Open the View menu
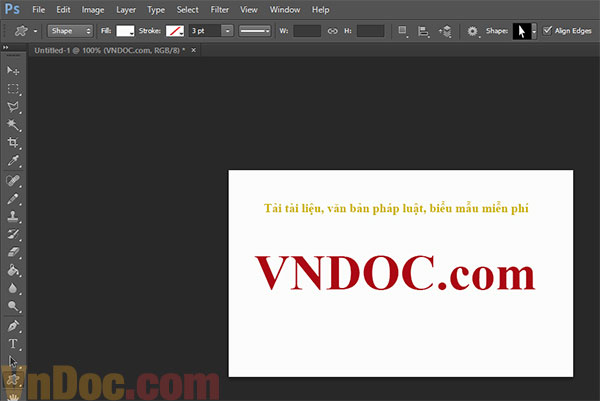 click(x=249, y=10)
